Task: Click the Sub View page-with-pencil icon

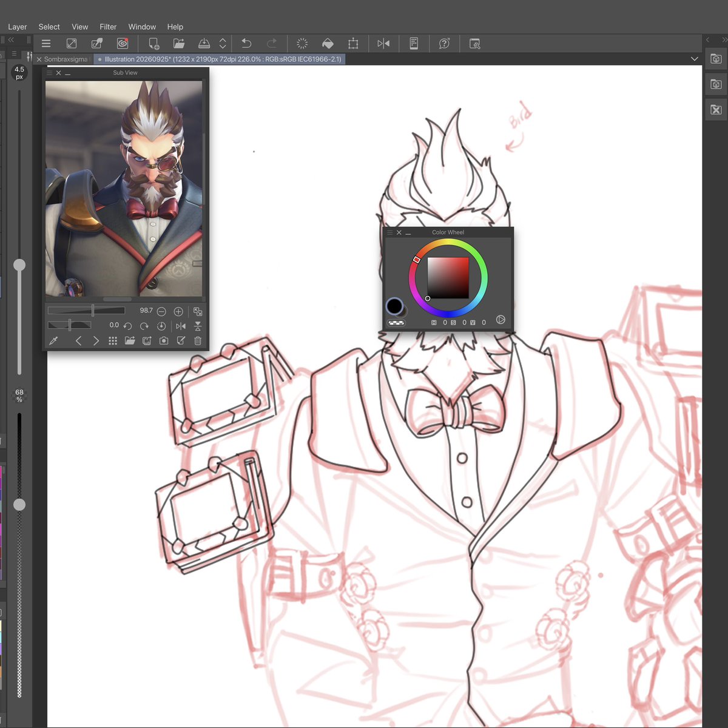Action: (x=181, y=341)
